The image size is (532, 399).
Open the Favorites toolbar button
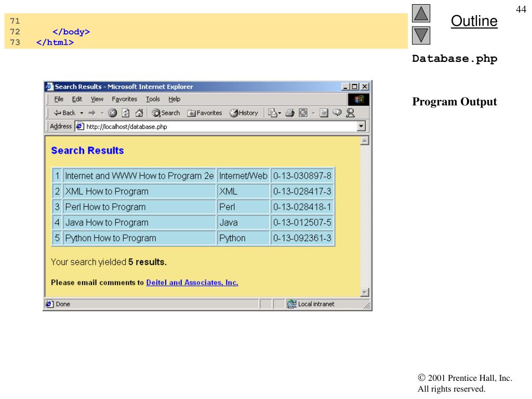click(x=205, y=113)
